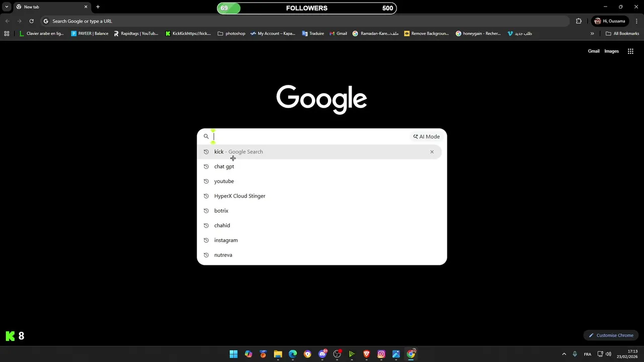This screenshot has width=644, height=362.
Task: Open Copilot from the taskbar
Action: (248, 354)
